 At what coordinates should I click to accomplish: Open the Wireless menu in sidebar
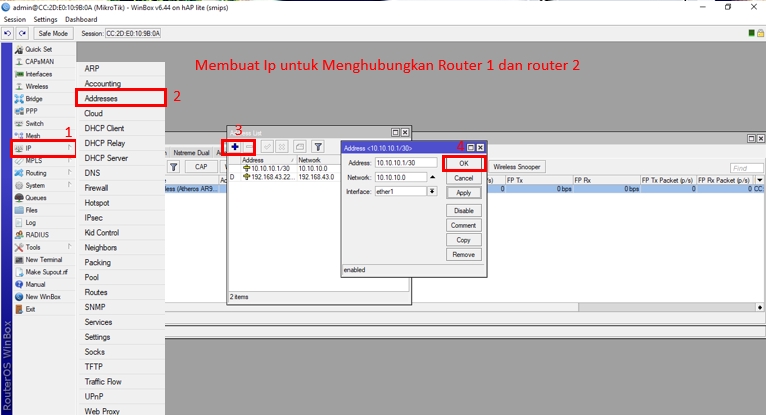(x=37, y=86)
